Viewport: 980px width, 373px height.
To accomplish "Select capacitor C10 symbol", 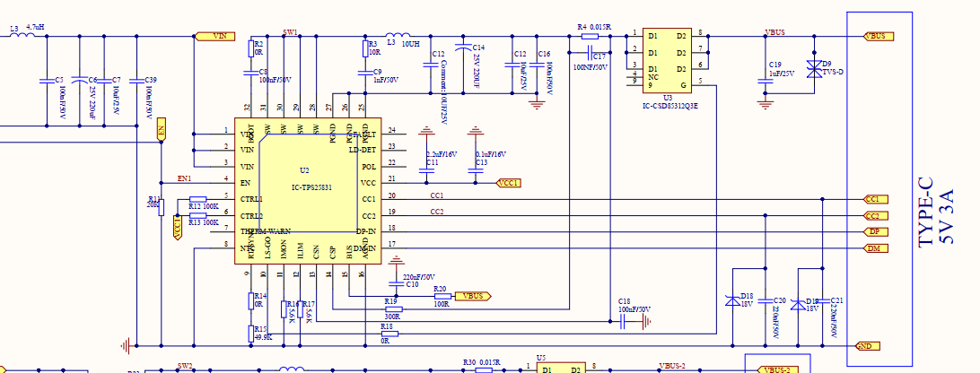I will 395,284.
